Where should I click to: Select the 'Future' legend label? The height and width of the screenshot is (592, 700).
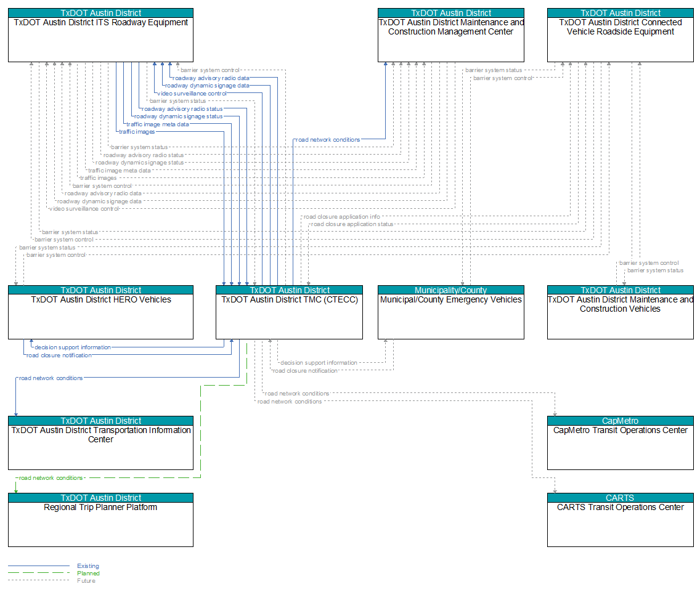tap(86, 581)
